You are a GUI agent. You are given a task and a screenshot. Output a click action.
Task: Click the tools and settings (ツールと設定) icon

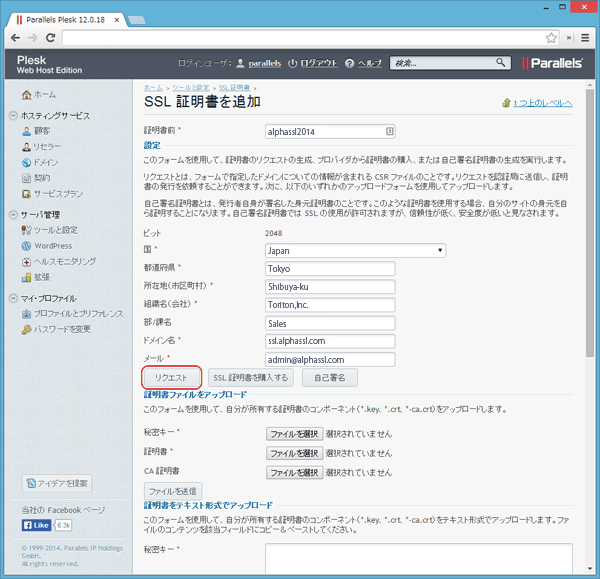click(x=26, y=230)
